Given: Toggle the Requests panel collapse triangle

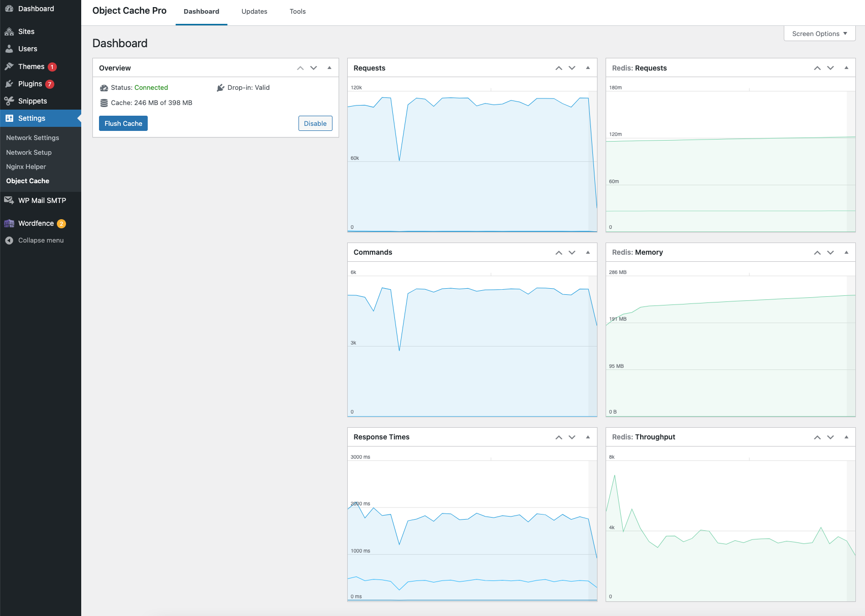Looking at the screenshot, I should point(588,68).
